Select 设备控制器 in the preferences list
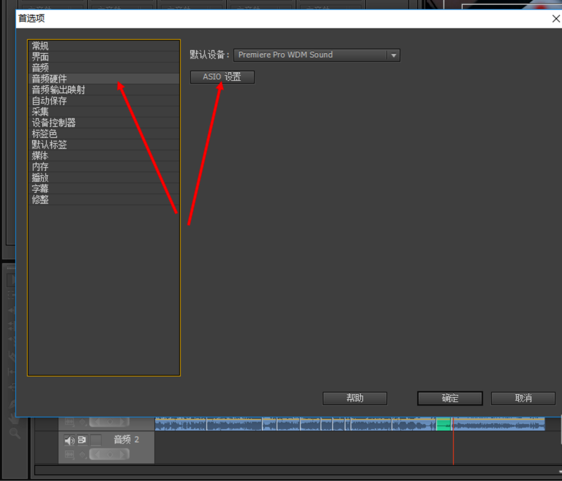The height and width of the screenshot is (481, 562). [x=104, y=123]
